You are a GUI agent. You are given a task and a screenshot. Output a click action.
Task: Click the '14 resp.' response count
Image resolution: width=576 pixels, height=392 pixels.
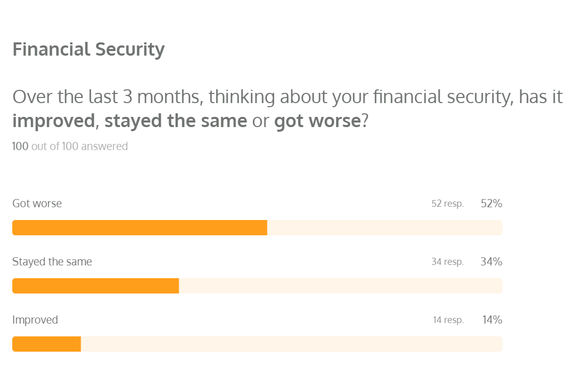click(448, 320)
